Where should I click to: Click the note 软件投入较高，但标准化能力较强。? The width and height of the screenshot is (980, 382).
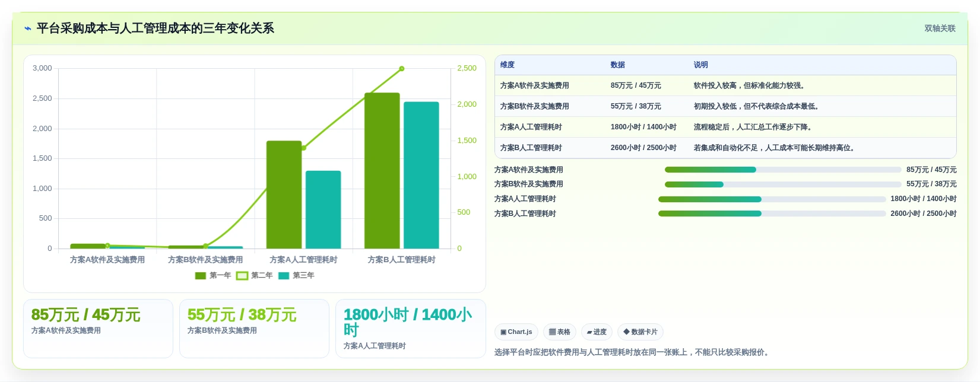pyautogui.click(x=751, y=85)
